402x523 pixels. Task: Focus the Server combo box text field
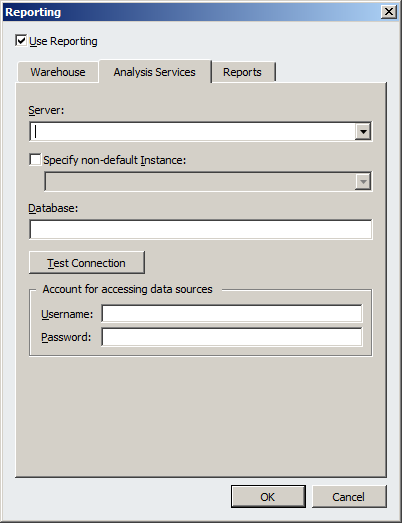coord(193,131)
